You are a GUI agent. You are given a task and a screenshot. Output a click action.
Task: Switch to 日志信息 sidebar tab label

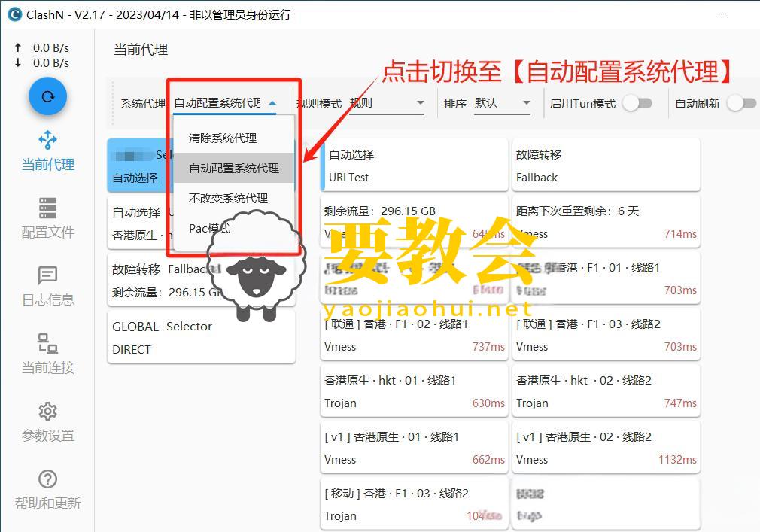pyautogui.click(x=47, y=300)
